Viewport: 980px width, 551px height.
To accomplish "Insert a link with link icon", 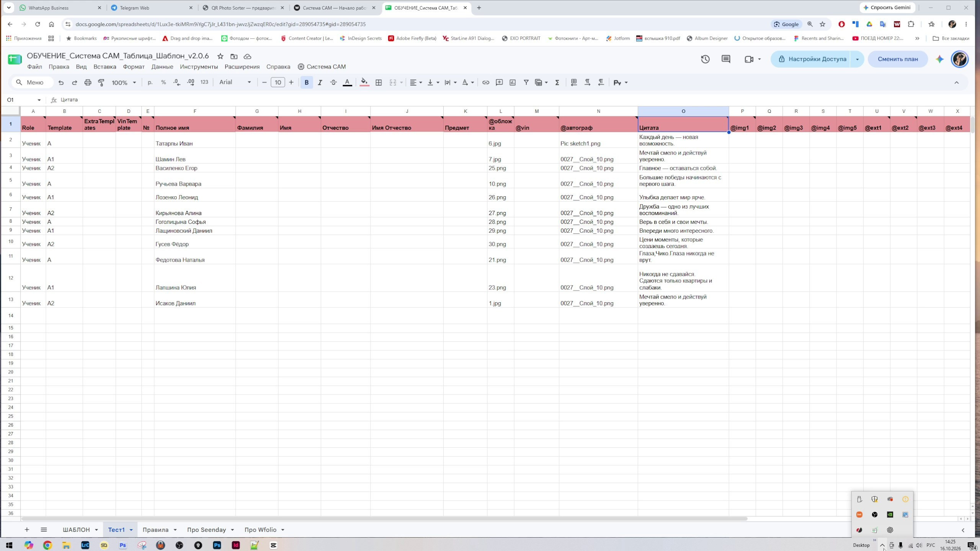I will click(485, 82).
